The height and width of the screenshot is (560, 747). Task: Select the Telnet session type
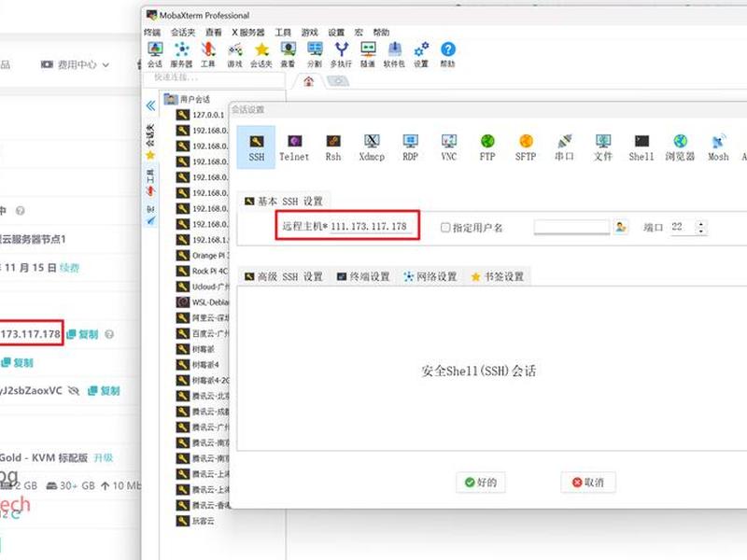294,147
